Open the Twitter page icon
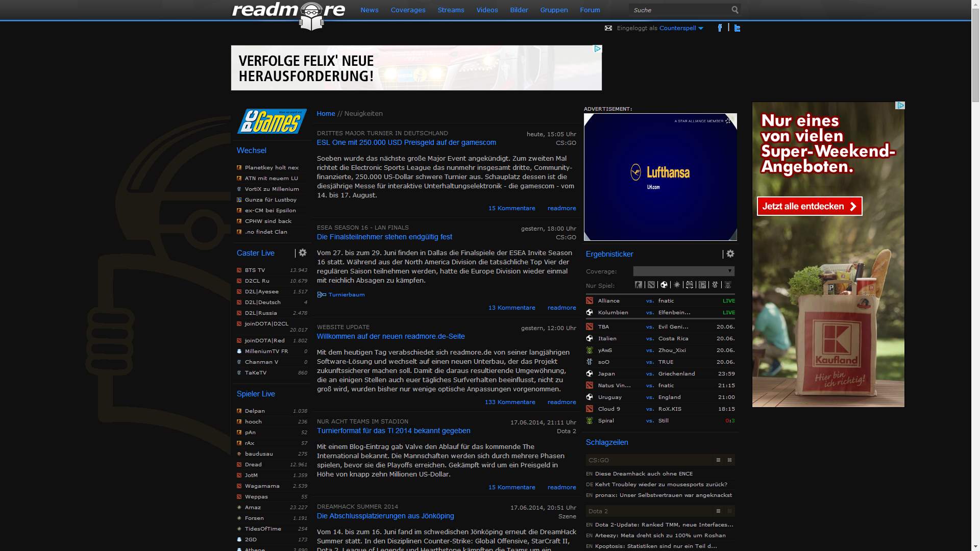 coord(737,28)
